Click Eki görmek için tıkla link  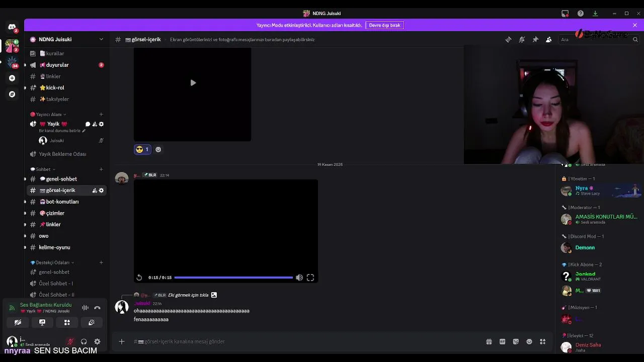pyautogui.click(x=188, y=295)
